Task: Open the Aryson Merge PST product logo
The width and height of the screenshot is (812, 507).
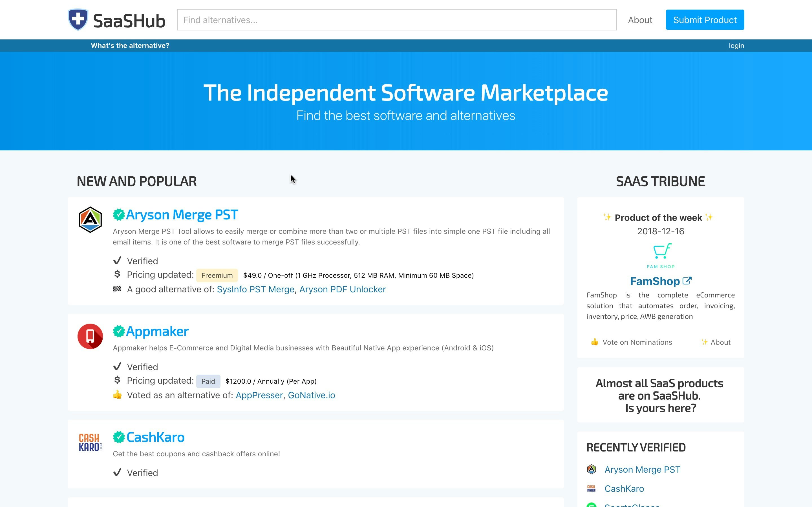Action: (90, 220)
